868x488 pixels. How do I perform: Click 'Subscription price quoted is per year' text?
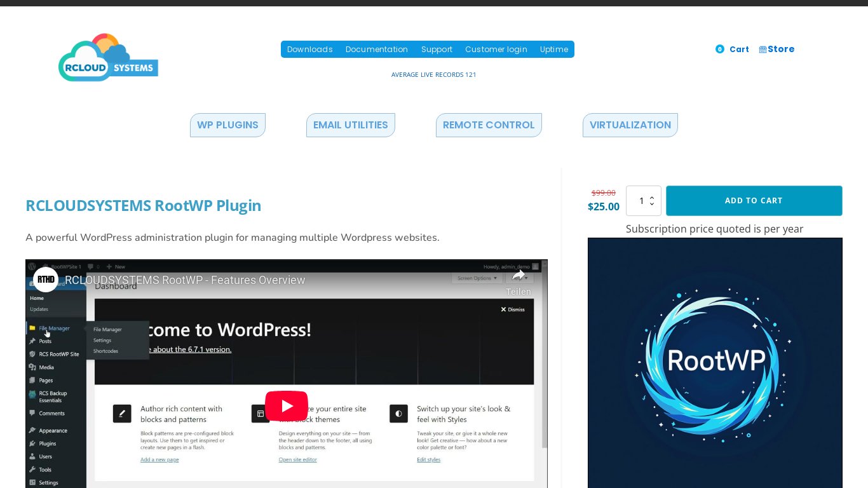coord(715,229)
